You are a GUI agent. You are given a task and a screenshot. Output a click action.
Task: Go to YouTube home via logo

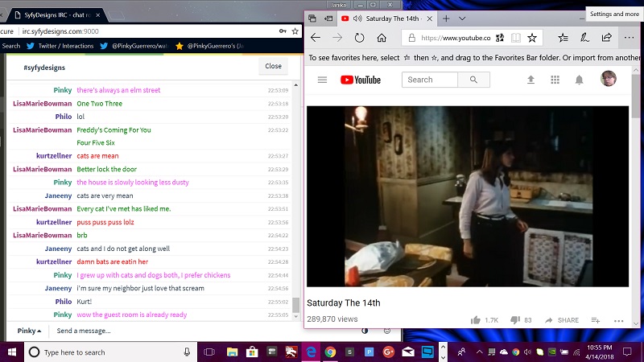[361, 80]
